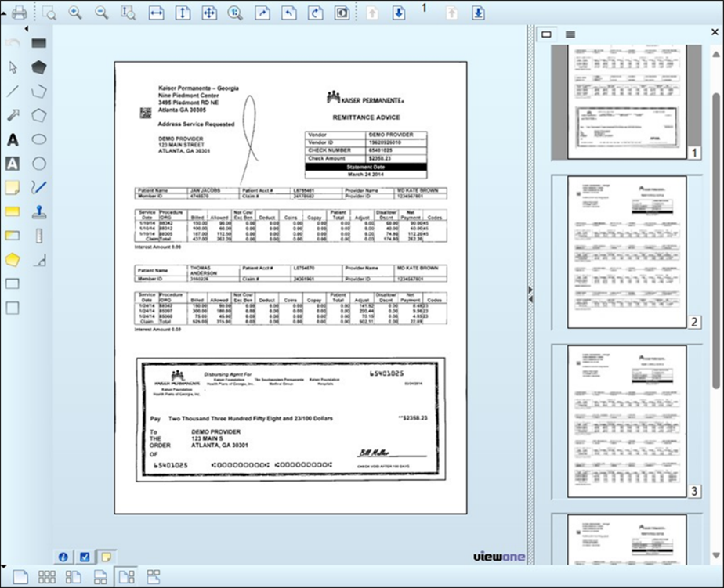Switch to thumbnail grid view layout

pyautogui.click(x=46, y=578)
